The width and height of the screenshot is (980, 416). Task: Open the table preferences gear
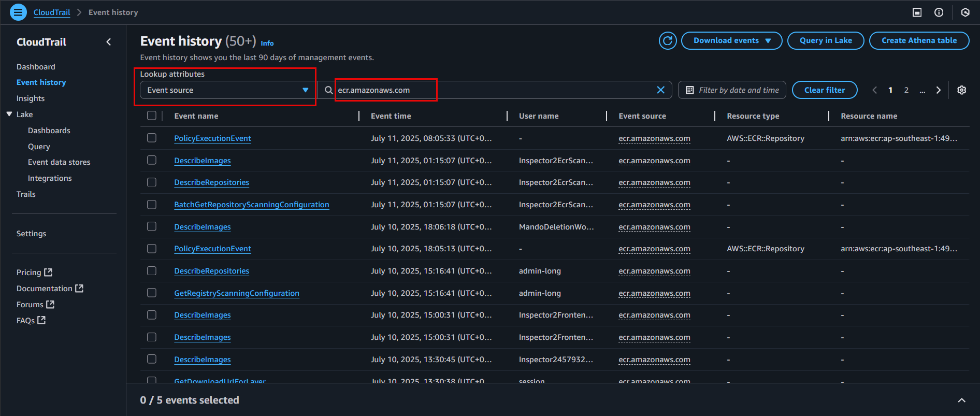click(x=962, y=90)
